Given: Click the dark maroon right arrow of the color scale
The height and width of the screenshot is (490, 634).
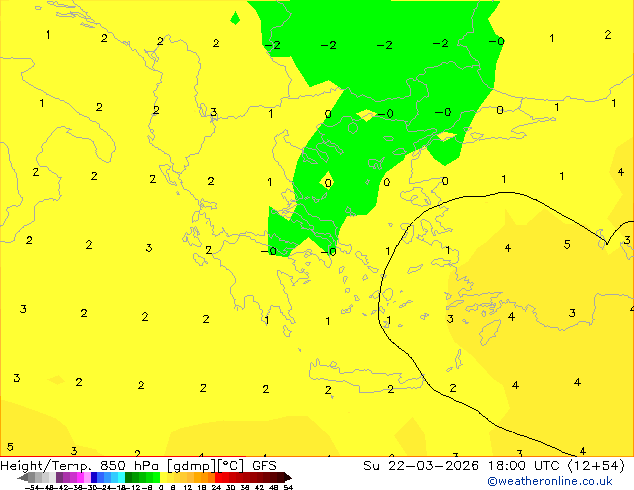Looking at the screenshot, I should coord(288,477).
